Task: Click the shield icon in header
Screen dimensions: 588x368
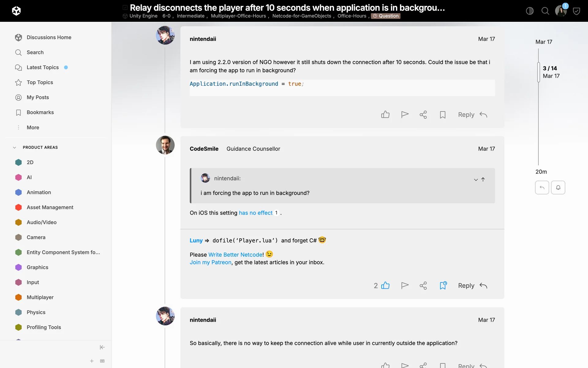Action: pyautogui.click(x=576, y=11)
